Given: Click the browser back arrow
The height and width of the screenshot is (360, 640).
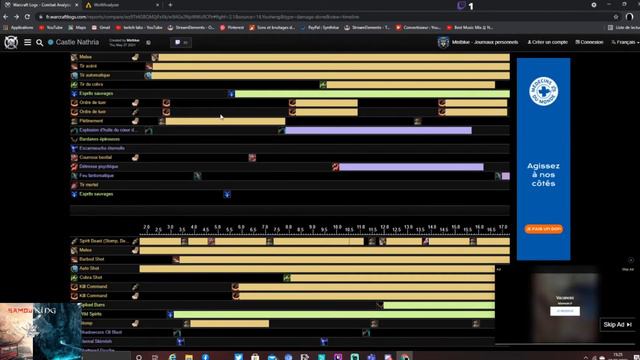Looking at the screenshot, I should coord(5,17).
